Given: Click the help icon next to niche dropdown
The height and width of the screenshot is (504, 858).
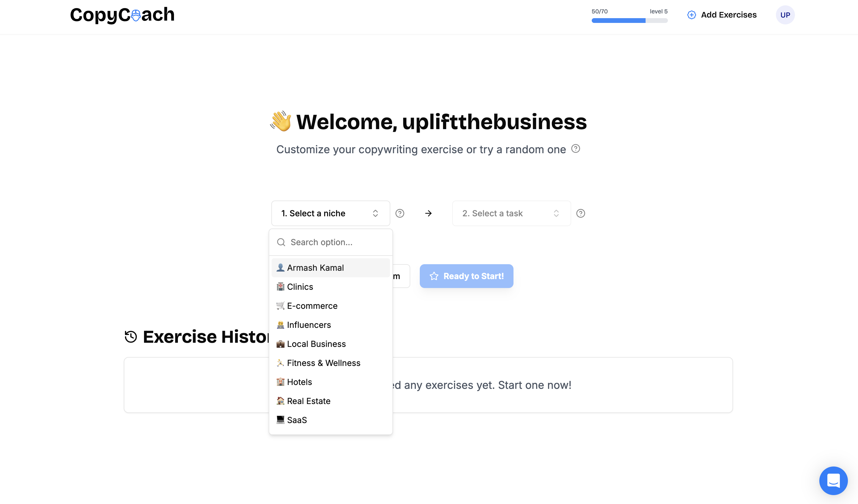Looking at the screenshot, I should [400, 213].
